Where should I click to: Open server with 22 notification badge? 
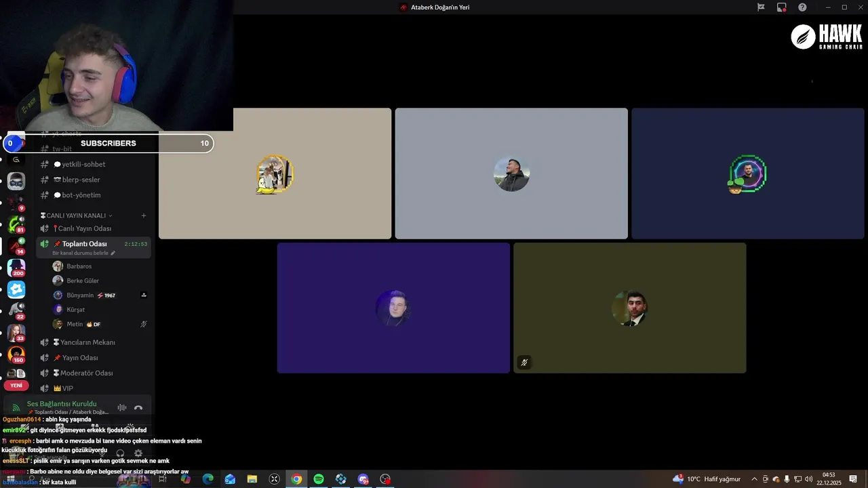(16, 311)
